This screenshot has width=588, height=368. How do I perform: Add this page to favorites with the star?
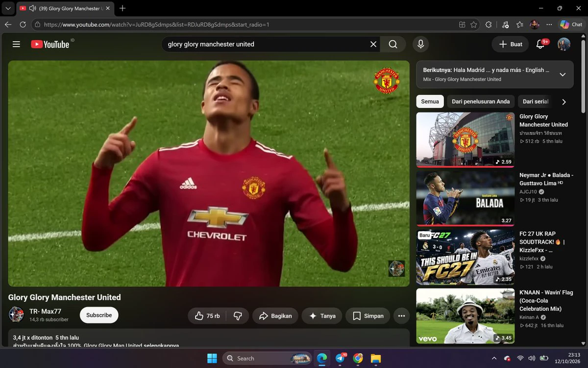coord(474,25)
